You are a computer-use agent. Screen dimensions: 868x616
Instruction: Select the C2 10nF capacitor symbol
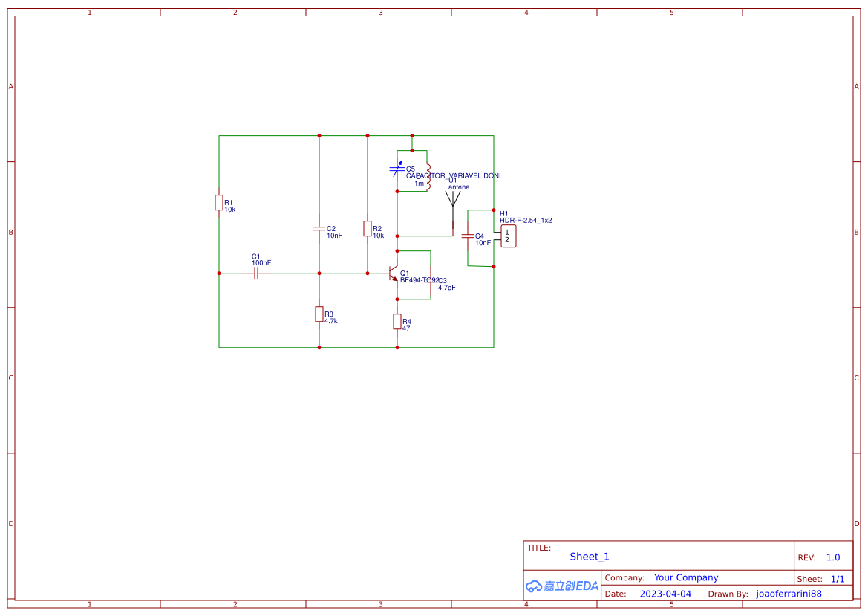tap(319, 228)
